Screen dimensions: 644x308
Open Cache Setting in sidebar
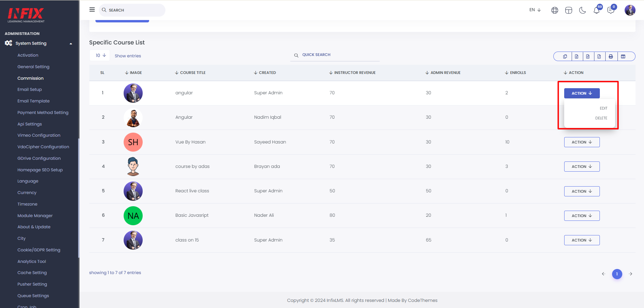tap(32, 273)
